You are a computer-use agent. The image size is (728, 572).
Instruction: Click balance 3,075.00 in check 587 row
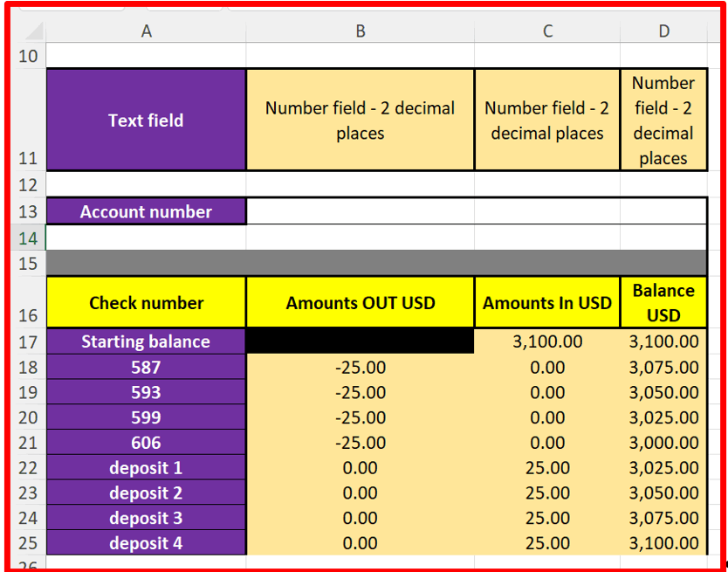coord(664,367)
